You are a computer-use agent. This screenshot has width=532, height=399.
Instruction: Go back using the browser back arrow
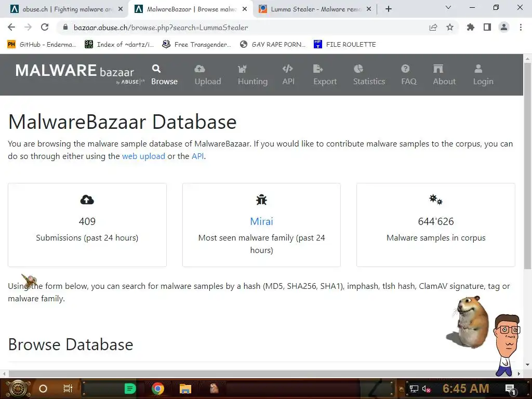coord(11,27)
